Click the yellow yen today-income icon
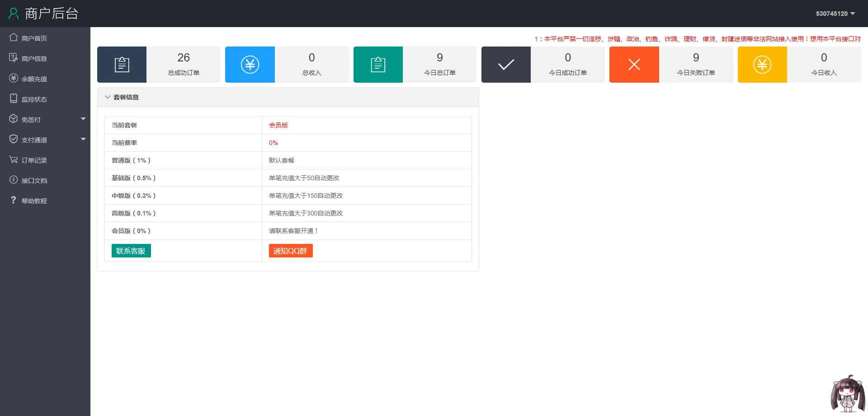Viewport: 868px width, 416px height. tap(762, 64)
